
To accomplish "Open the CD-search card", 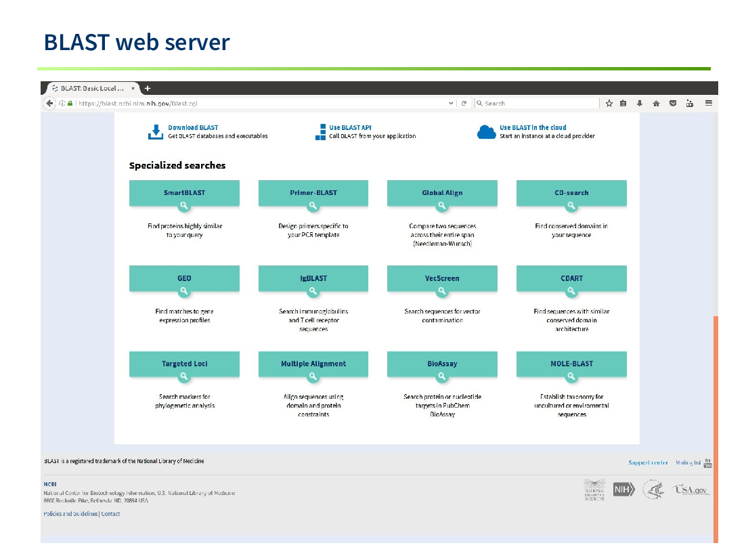I will (571, 193).
